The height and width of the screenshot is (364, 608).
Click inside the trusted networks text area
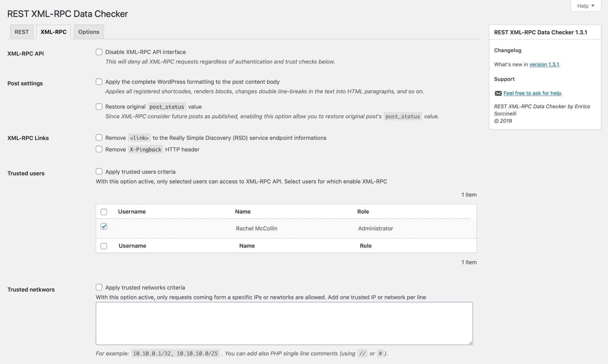point(284,323)
